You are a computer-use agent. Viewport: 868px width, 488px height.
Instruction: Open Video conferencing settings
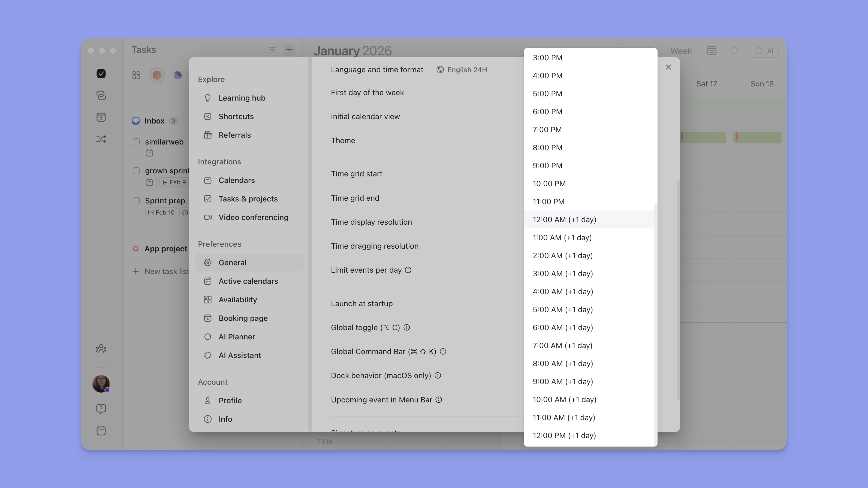click(249, 217)
